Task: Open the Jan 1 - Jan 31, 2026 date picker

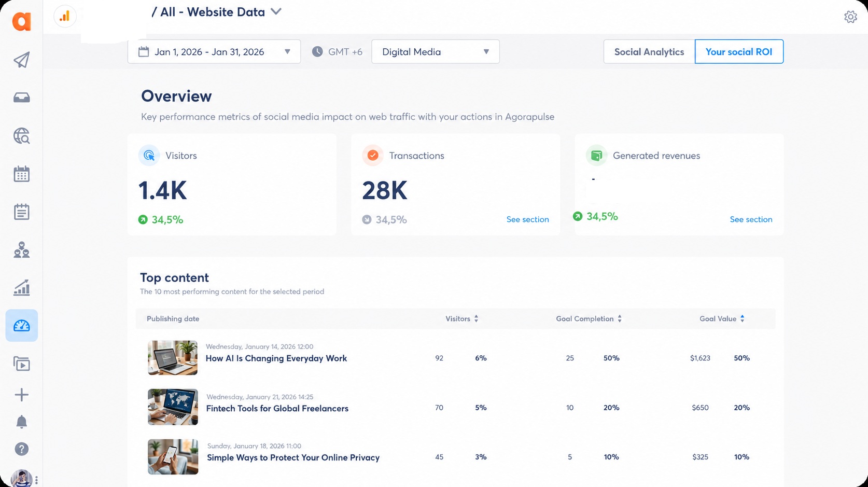Action: pos(214,52)
